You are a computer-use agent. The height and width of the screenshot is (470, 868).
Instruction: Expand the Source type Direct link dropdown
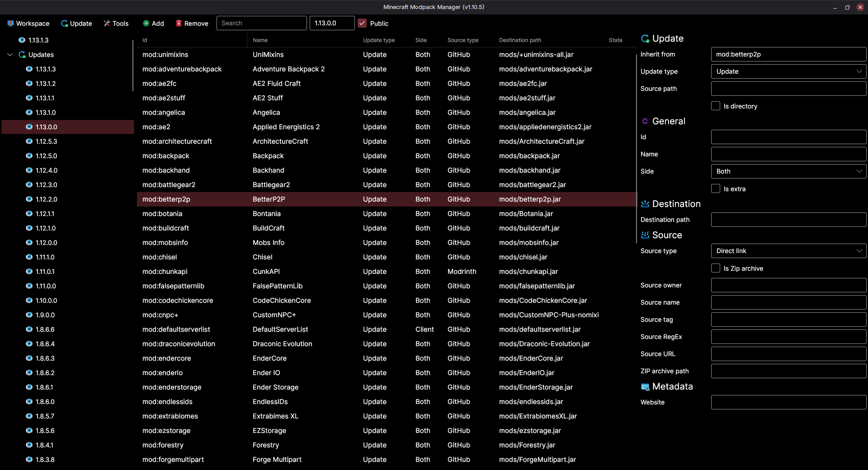tap(788, 251)
